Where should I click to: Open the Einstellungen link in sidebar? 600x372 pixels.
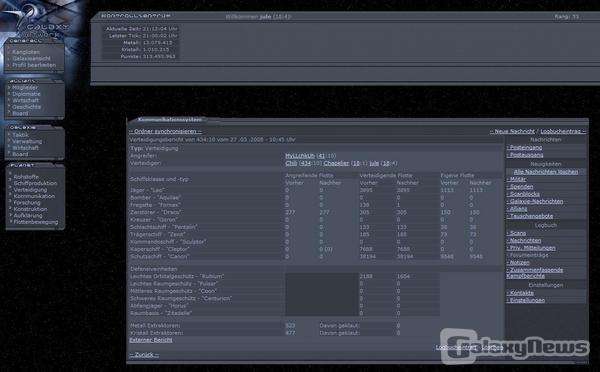pyautogui.click(x=526, y=300)
